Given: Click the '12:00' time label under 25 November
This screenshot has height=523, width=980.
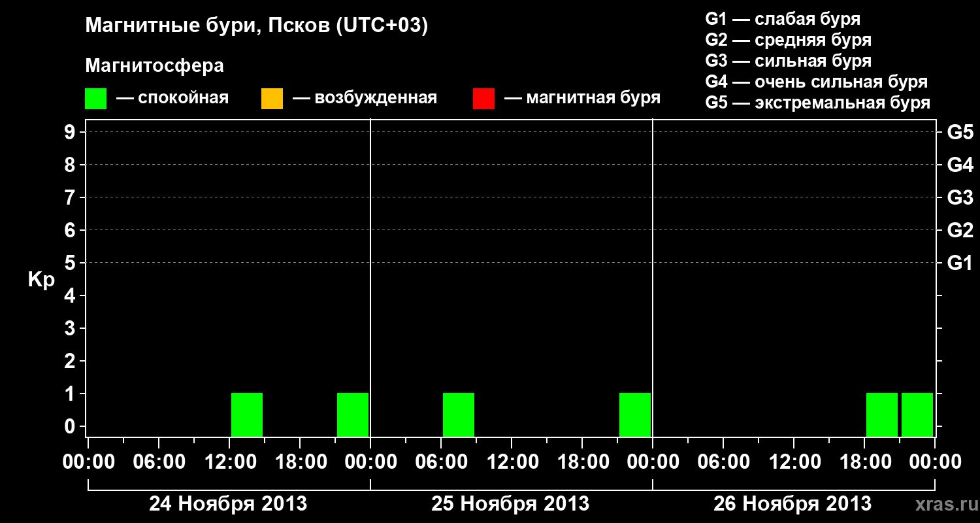Looking at the screenshot, I should click(512, 462).
